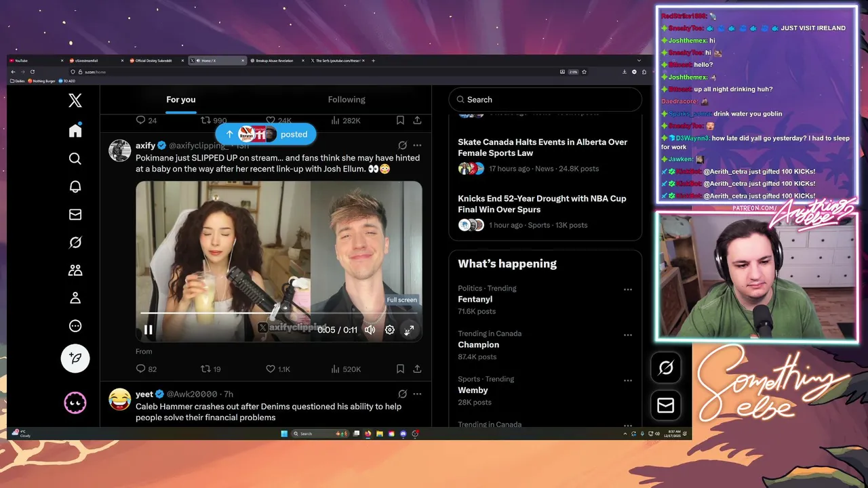The width and height of the screenshot is (868, 488).
Task: Open Communities people icon
Action: click(75, 270)
